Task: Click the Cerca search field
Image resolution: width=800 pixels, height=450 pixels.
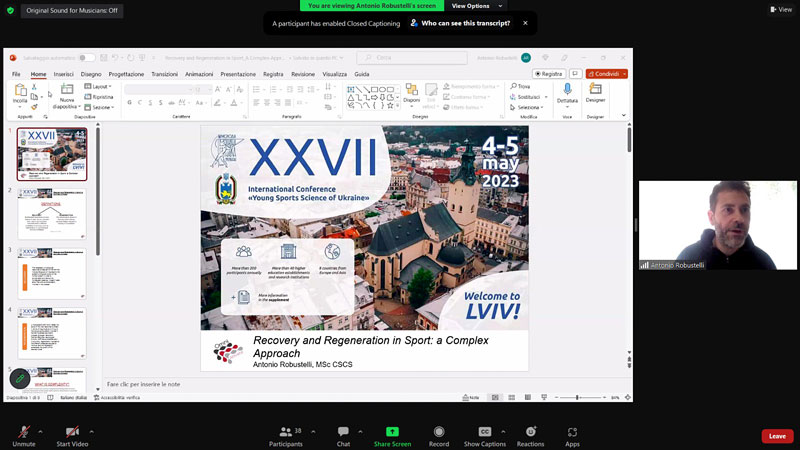Action: pos(412,58)
